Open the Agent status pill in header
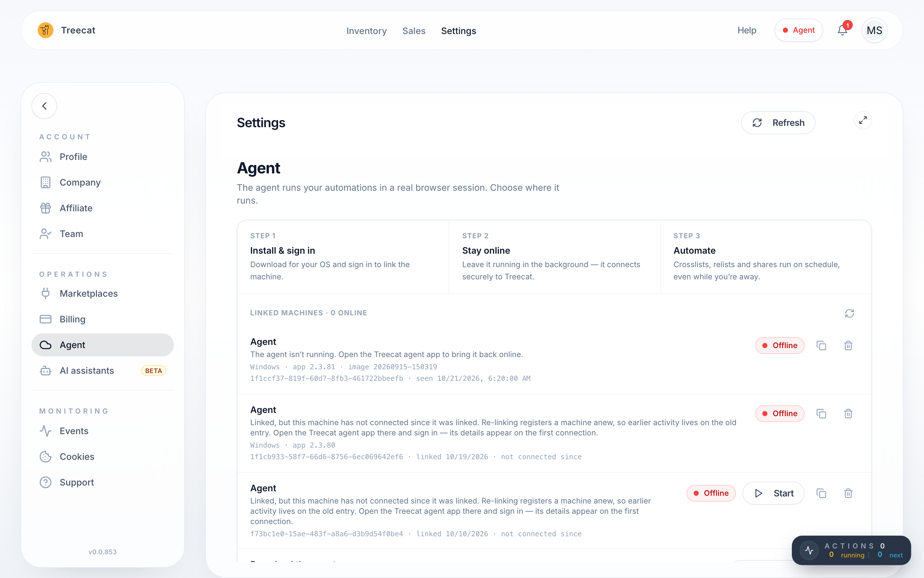924x578 pixels. [x=798, y=30]
